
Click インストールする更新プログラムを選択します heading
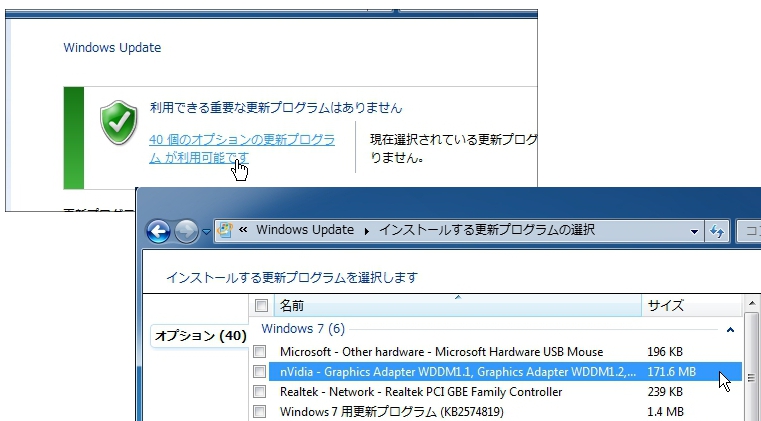pyautogui.click(x=292, y=278)
